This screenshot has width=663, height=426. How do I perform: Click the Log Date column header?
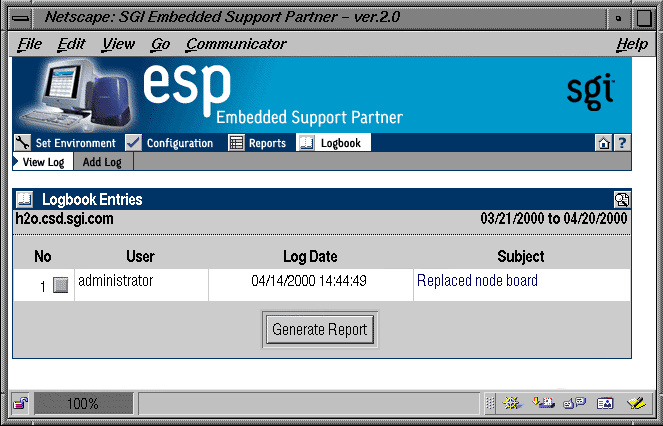coord(310,256)
